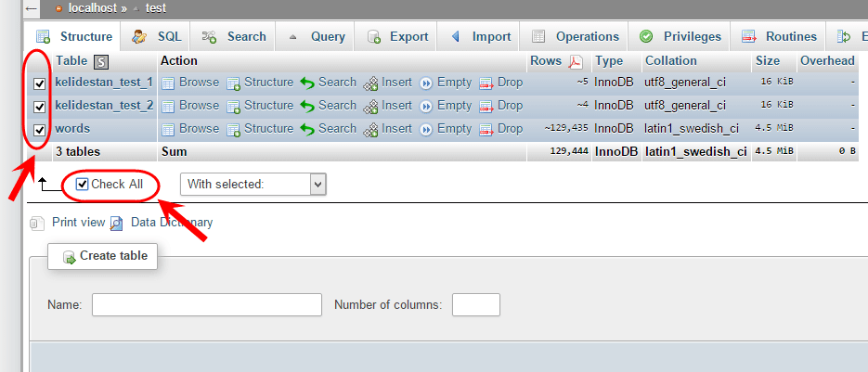Click the Insert icon for kelidestan_test_1

tap(370, 83)
